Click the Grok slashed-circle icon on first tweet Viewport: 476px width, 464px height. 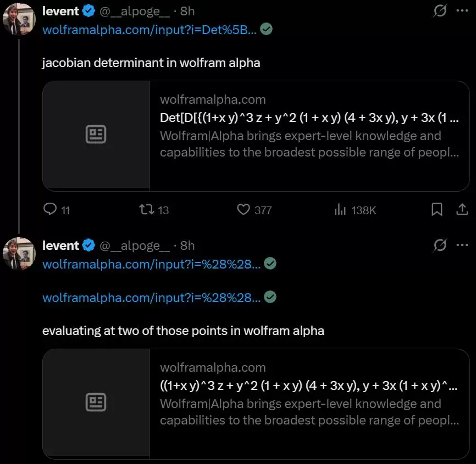(x=440, y=11)
